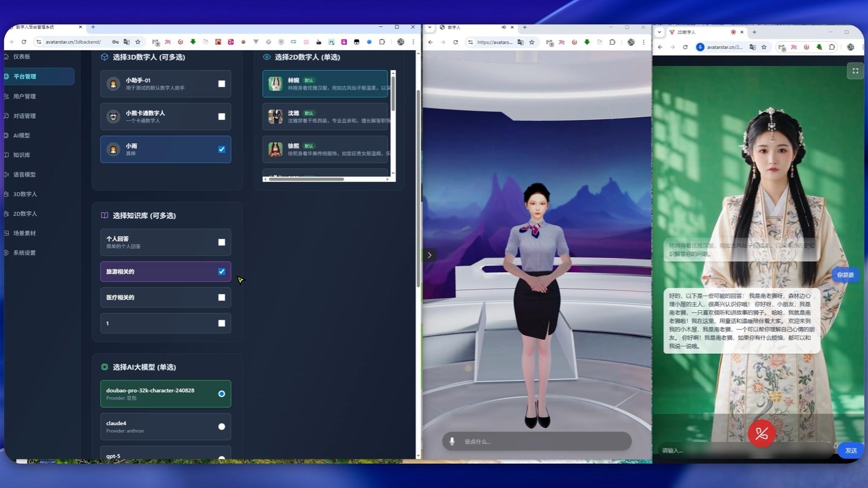Viewport: 868px width, 488px height.
Task: Open 知识库 sidebar item
Action: click(21, 155)
